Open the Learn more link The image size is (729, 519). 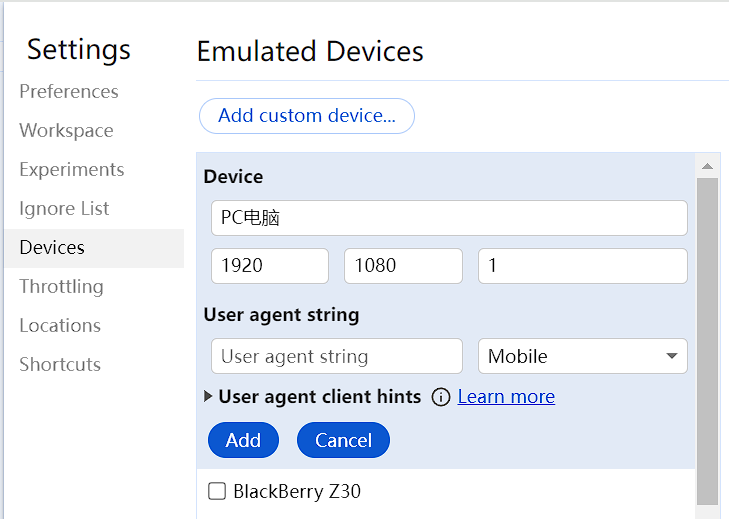(506, 397)
